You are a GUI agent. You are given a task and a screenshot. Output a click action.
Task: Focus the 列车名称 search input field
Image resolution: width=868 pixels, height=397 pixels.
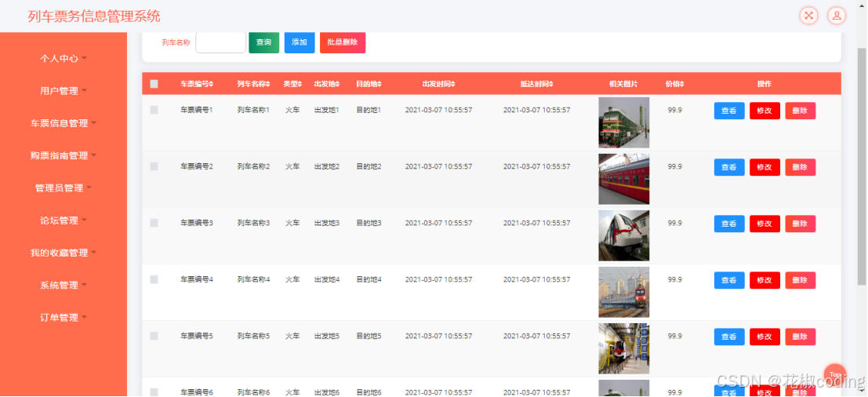click(220, 42)
